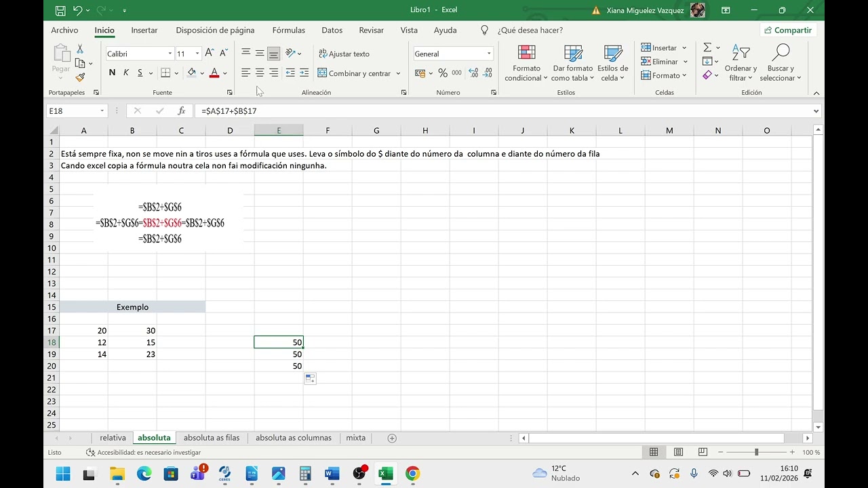This screenshot has width=868, height=488.
Task: Click the Clear eraser icon
Action: coord(707,75)
